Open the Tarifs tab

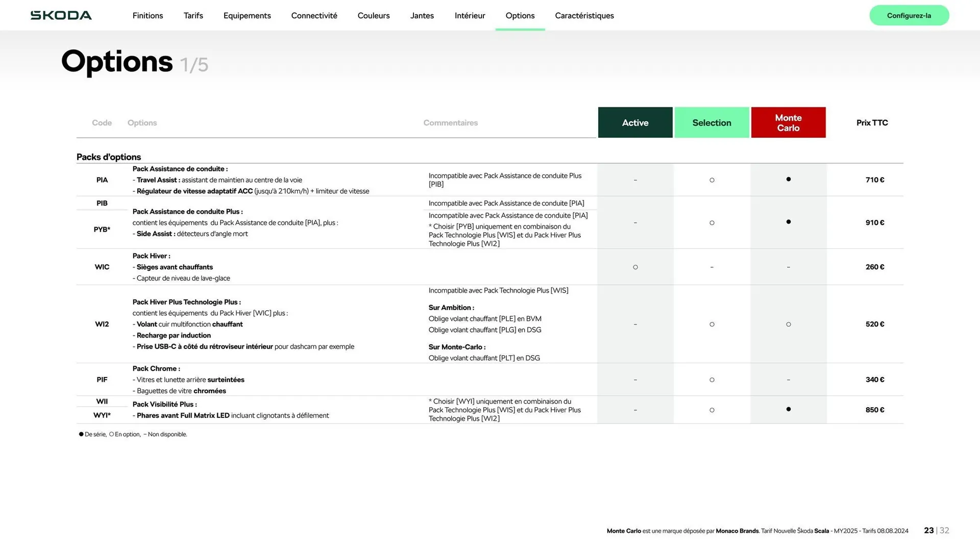coord(193,15)
